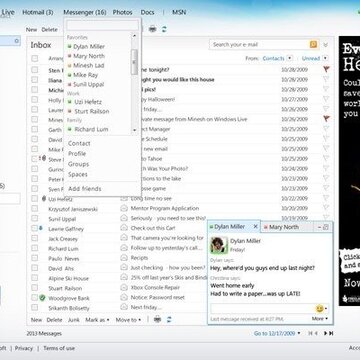Image resolution: width=360 pixels, height=360 pixels.
Task: Go to the last page of messages
Action: tap(331, 333)
